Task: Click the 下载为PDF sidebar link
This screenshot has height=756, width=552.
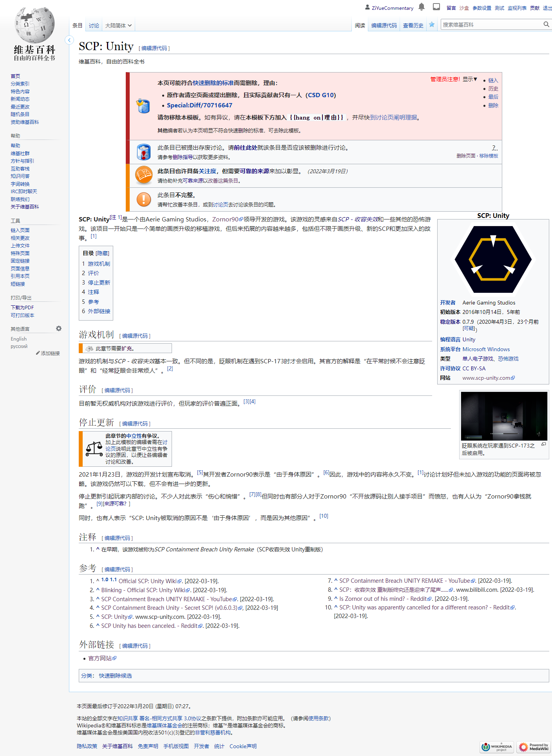Action: [x=22, y=308]
